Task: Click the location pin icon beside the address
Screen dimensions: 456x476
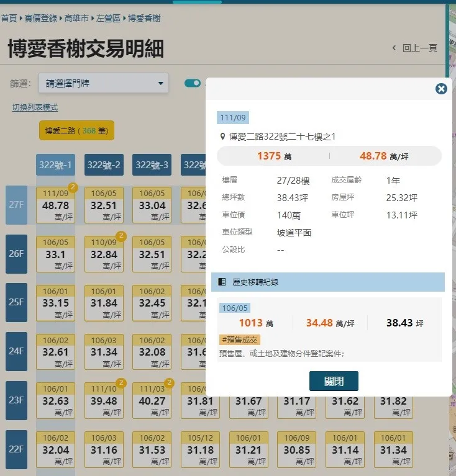Action: (x=222, y=137)
